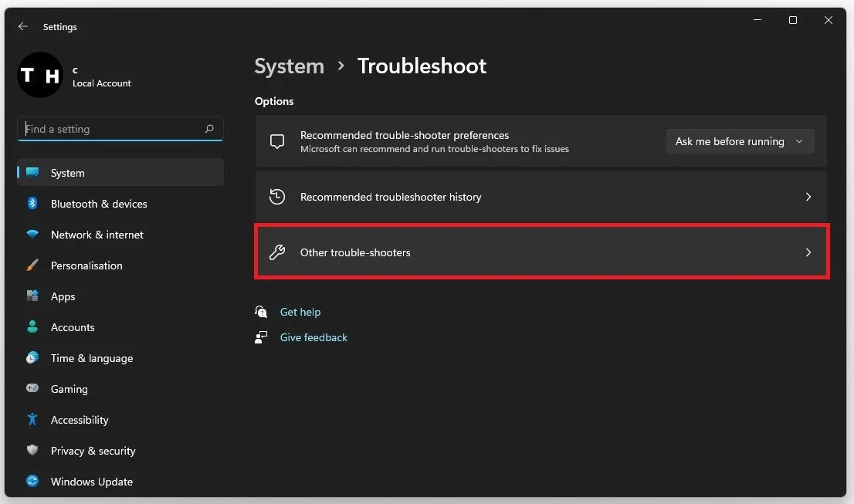Select System in the sidebar
Image resolution: width=854 pixels, height=504 pixels.
point(120,173)
